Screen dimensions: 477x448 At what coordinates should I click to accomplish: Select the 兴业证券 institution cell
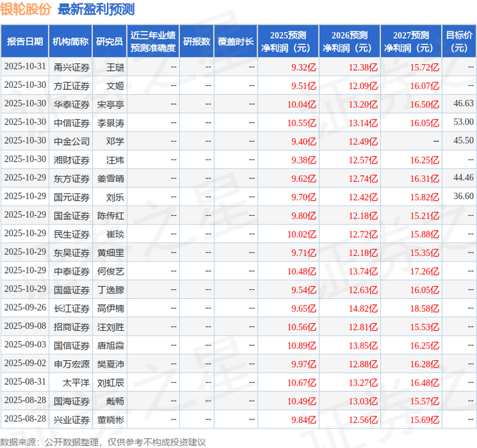tap(72, 419)
